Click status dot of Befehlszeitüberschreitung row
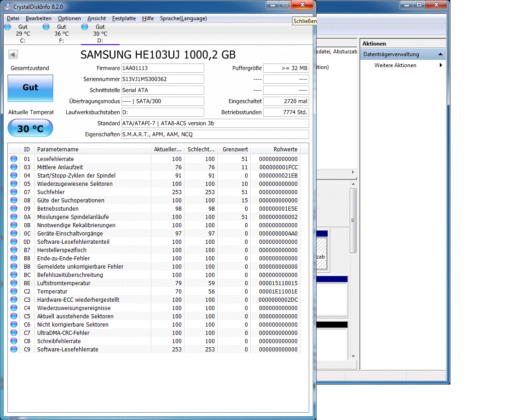 click(x=14, y=274)
